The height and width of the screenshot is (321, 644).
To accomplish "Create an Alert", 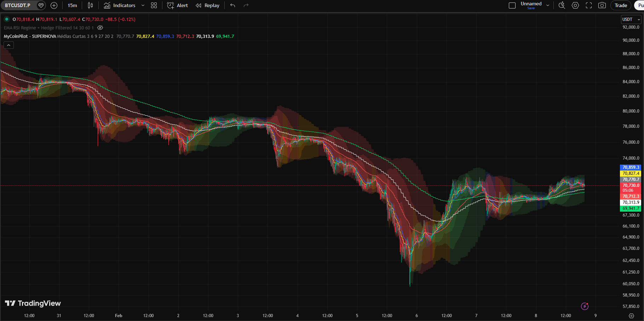I will click(x=178, y=5).
